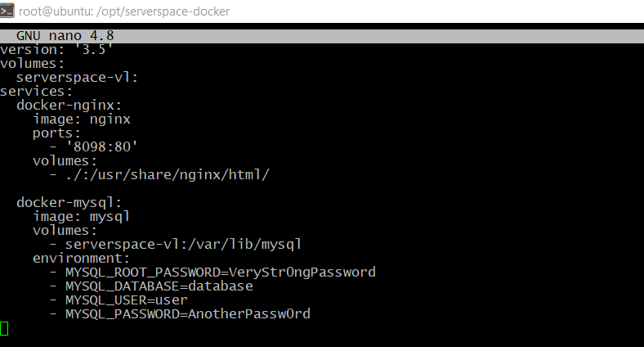Click the image: nginx line

pyautogui.click(x=82, y=119)
